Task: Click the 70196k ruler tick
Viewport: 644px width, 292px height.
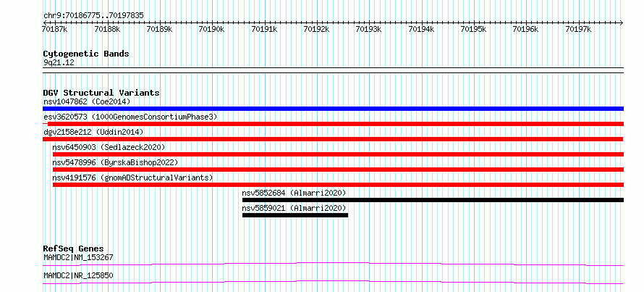Action: point(526,29)
